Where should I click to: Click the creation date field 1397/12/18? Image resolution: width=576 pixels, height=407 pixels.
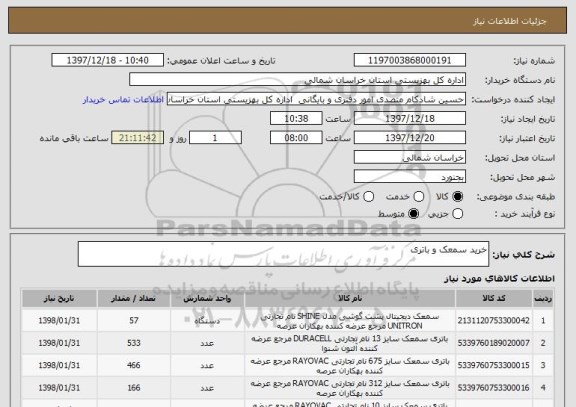[410, 118]
